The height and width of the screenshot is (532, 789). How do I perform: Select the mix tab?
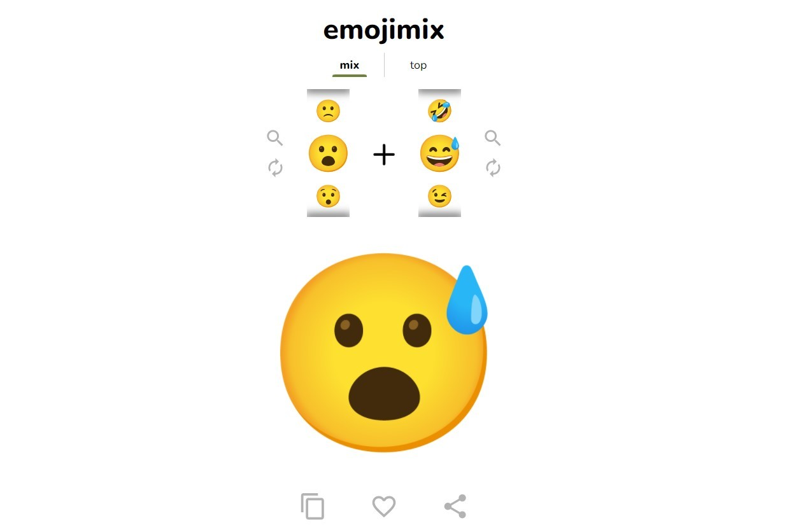coord(350,65)
